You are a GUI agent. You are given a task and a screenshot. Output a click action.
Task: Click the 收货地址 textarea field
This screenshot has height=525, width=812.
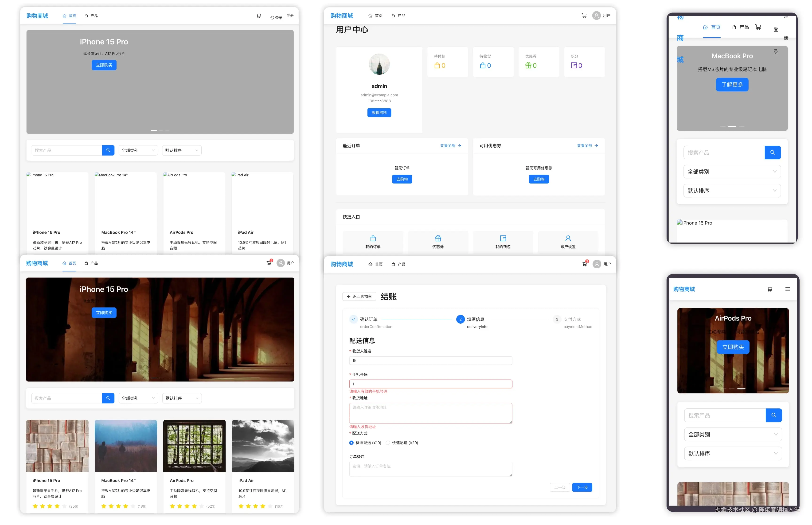coord(430,413)
